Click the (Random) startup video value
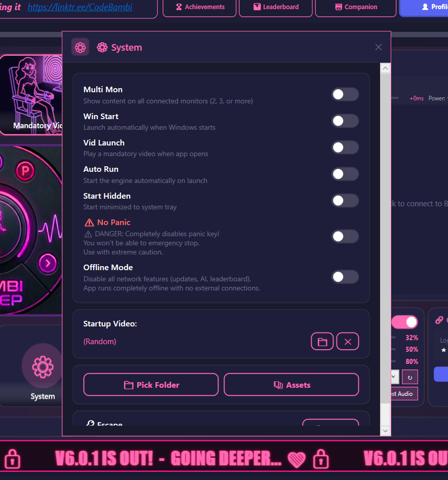 pyautogui.click(x=100, y=342)
